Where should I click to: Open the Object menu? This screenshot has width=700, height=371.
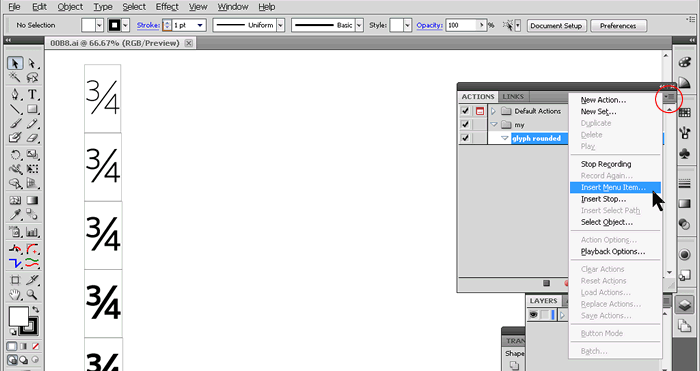point(70,7)
